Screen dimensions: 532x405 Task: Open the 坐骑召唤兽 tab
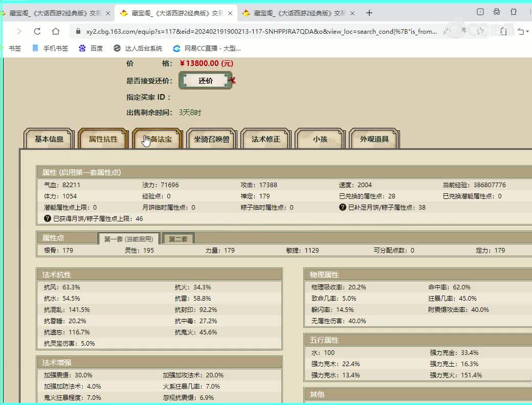212,139
